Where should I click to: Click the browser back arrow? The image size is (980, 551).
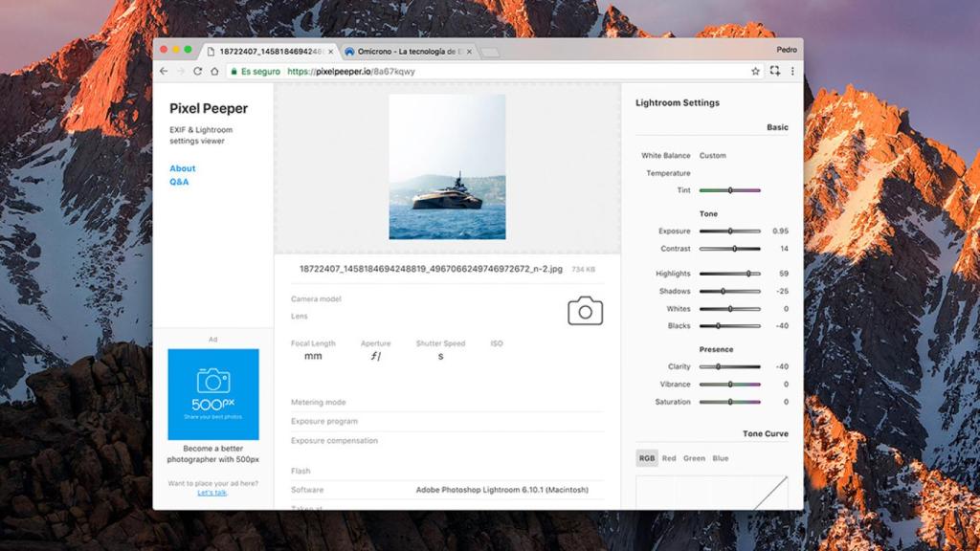coord(164,71)
